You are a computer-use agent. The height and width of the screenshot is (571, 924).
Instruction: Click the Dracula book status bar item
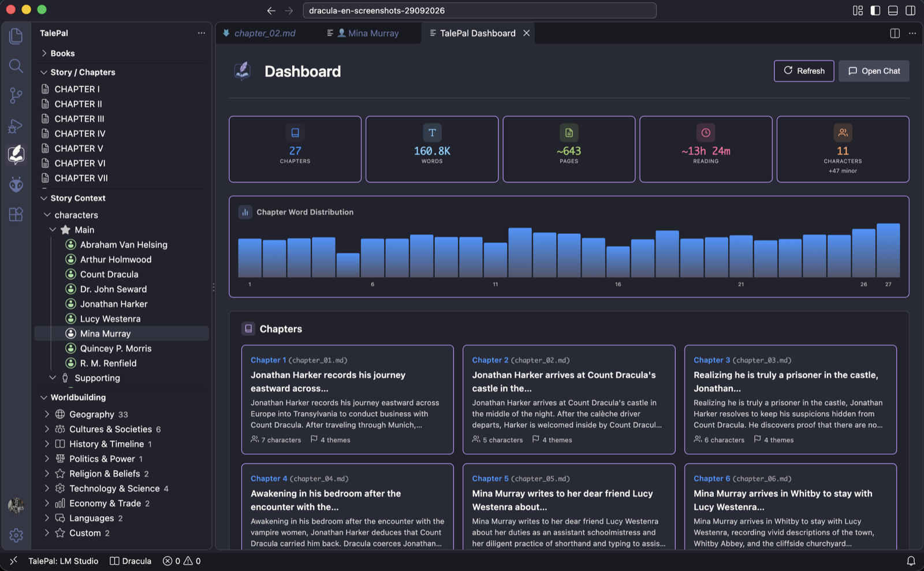coord(131,561)
